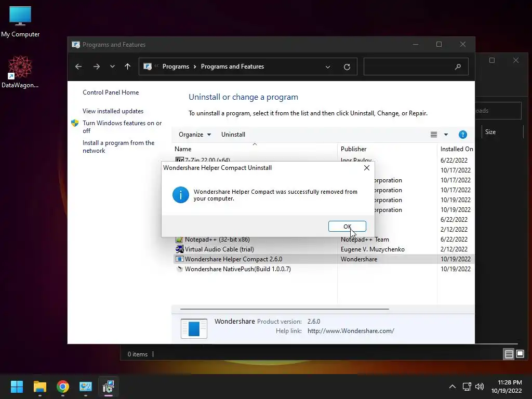
Task: Click the Notepad++ program icon
Action: tap(179, 240)
